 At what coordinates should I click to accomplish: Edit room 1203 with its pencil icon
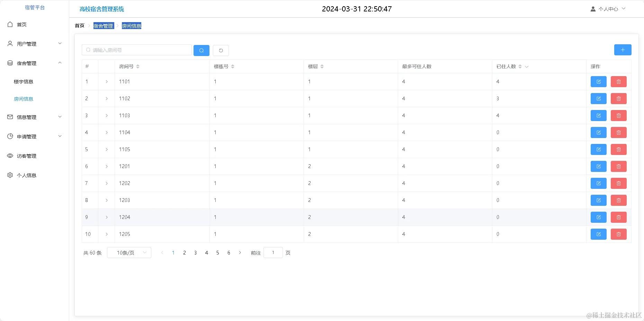(x=598, y=200)
